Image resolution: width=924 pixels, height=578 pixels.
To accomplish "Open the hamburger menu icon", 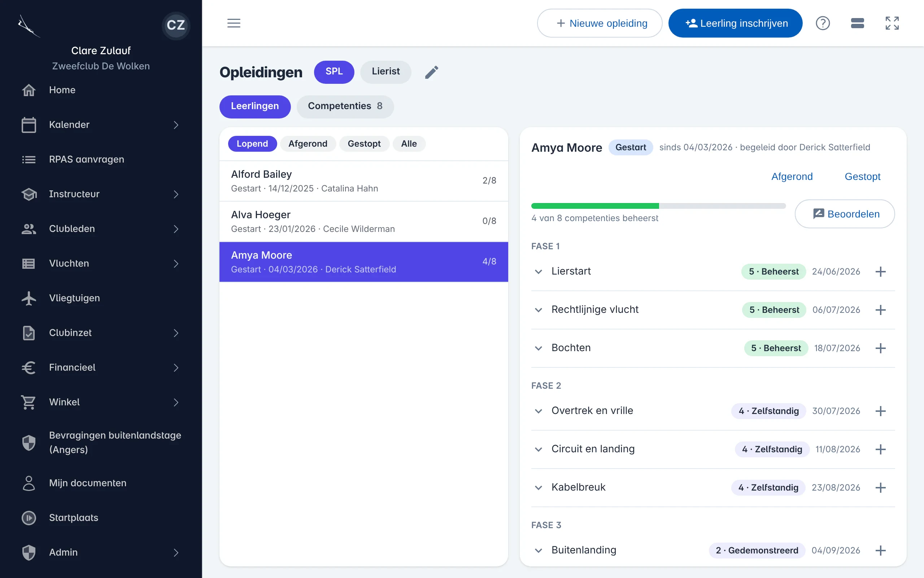I will coord(234,23).
